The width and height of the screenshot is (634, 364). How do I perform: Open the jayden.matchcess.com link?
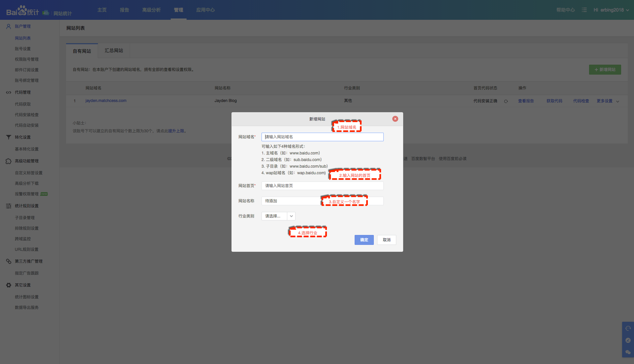tap(106, 101)
